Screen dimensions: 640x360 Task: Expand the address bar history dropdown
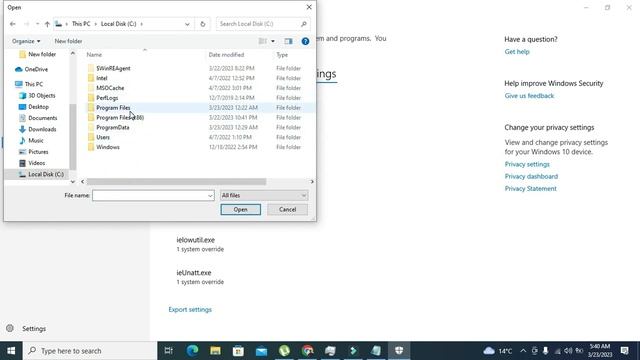pyautogui.click(x=187, y=24)
